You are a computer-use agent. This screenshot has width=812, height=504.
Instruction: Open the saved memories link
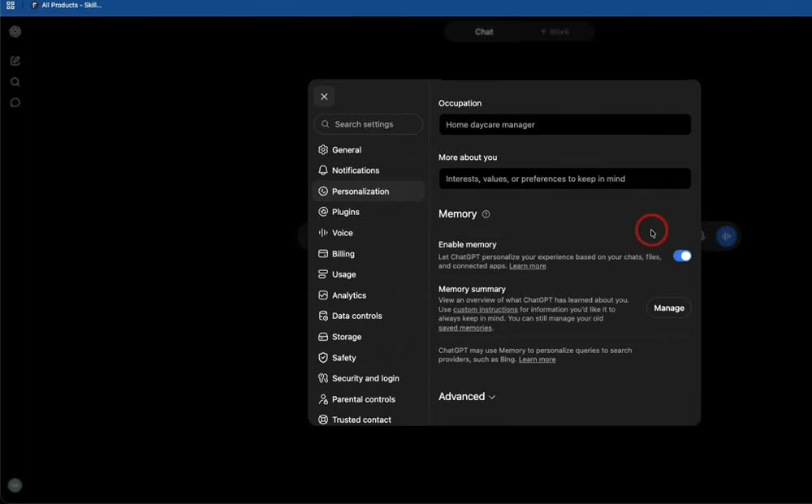[x=465, y=328]
